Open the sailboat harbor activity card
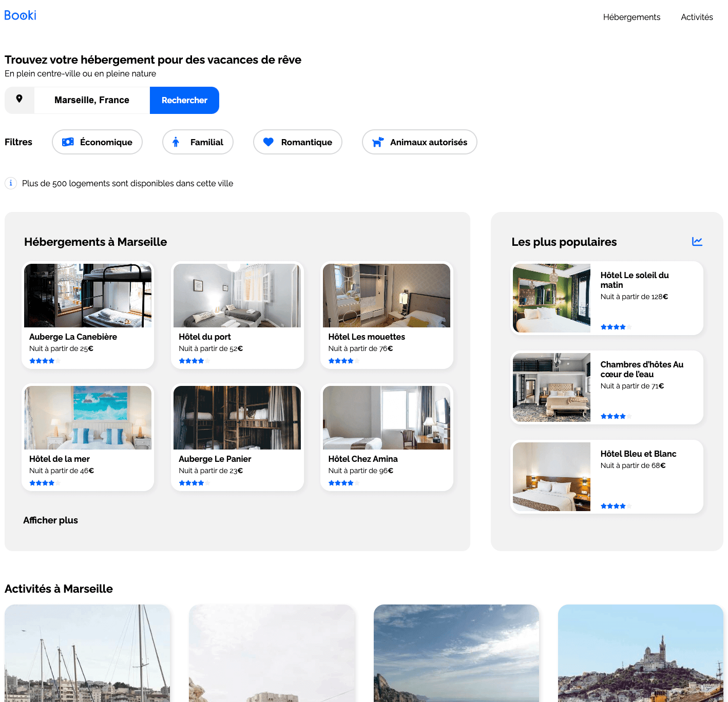The image size is (728, 702). pos(87,653)
